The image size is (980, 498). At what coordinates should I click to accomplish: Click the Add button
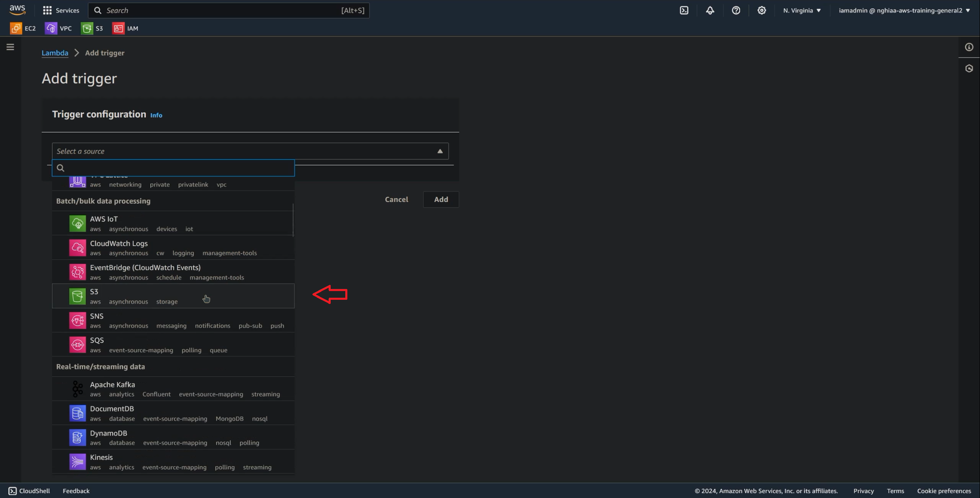pos(441,199)
